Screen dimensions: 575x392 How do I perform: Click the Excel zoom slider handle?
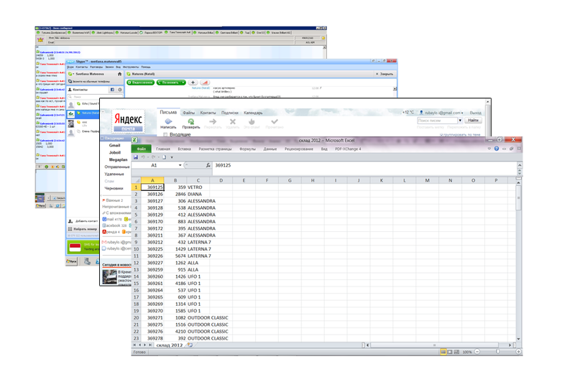[497, 352]
